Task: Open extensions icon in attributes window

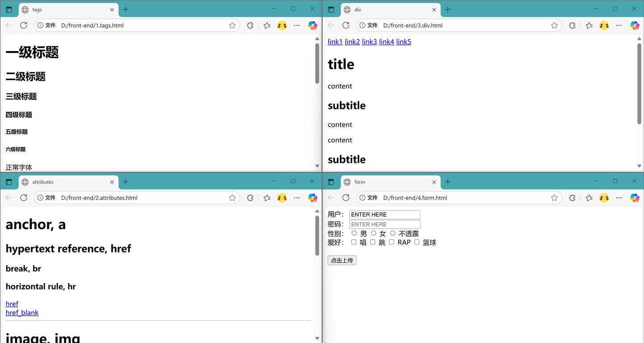Action: [x=250, y=198]
